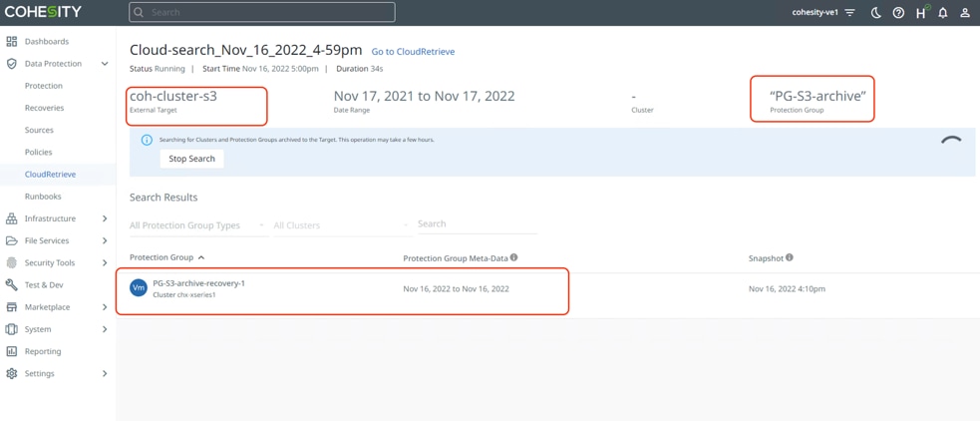Click the Data Protection shield icon
The image size is (980, 421).
point(11,63)
